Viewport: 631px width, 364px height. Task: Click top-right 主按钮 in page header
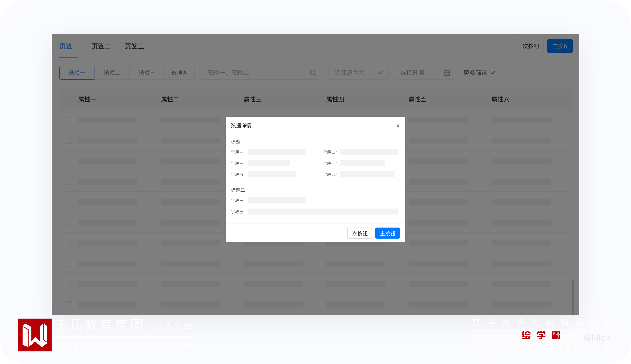(x=560, y=46)
